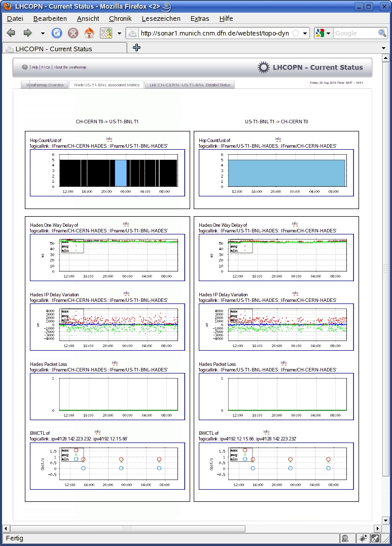Open Info for left Hop Count graph

(110, 139)
